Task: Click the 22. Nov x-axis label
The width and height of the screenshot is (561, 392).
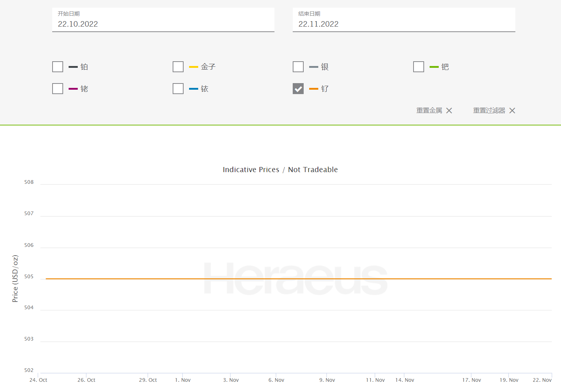Action: point(542,380)
